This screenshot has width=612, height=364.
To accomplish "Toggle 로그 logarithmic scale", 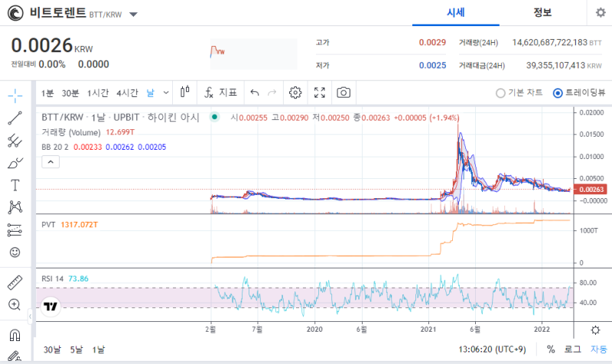I will point(572,349).
